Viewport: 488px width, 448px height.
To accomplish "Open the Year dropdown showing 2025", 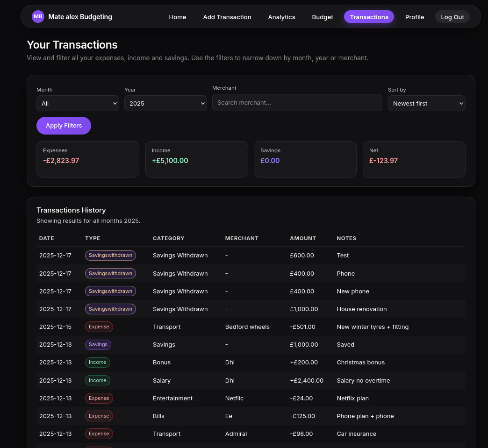I will point(165,103).
